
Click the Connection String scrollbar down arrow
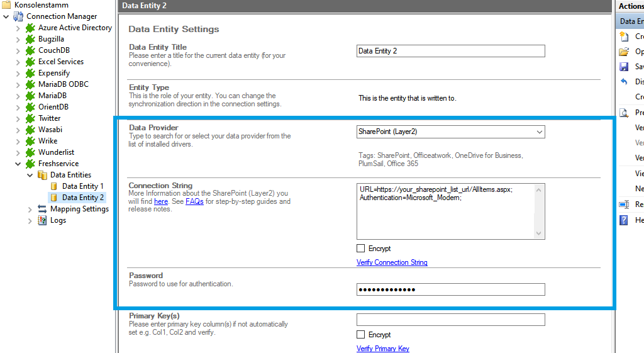(x=539, y=233)
